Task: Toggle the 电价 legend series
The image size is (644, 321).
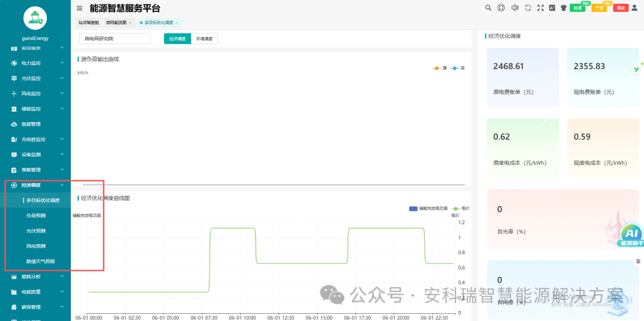Action: coord(461,209)
